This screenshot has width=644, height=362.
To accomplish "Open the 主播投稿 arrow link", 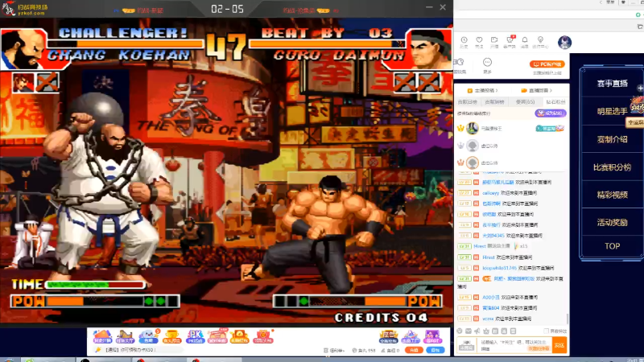I will [x=482, y=90].
